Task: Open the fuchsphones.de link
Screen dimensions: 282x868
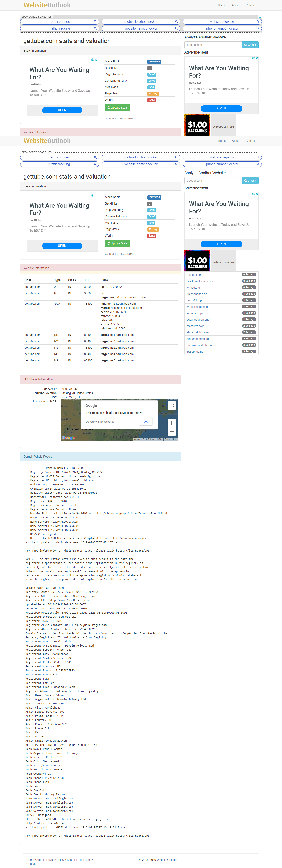Action: coord(197,294)
